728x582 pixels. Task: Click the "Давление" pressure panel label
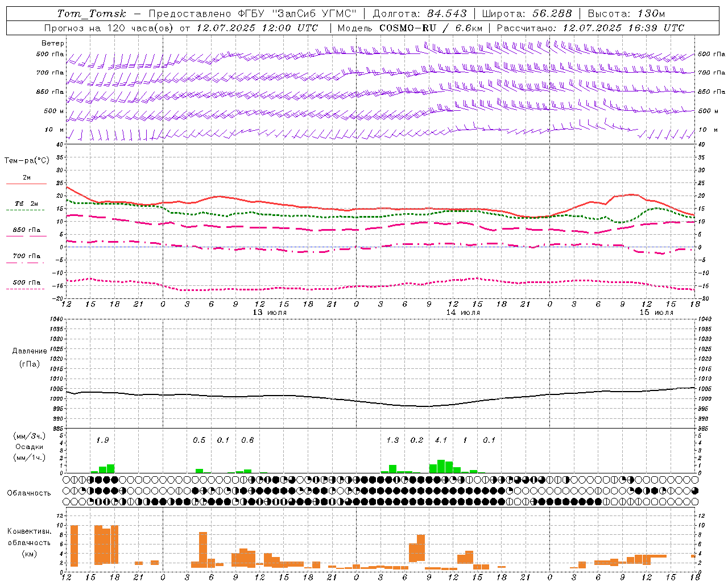point(30,351)
